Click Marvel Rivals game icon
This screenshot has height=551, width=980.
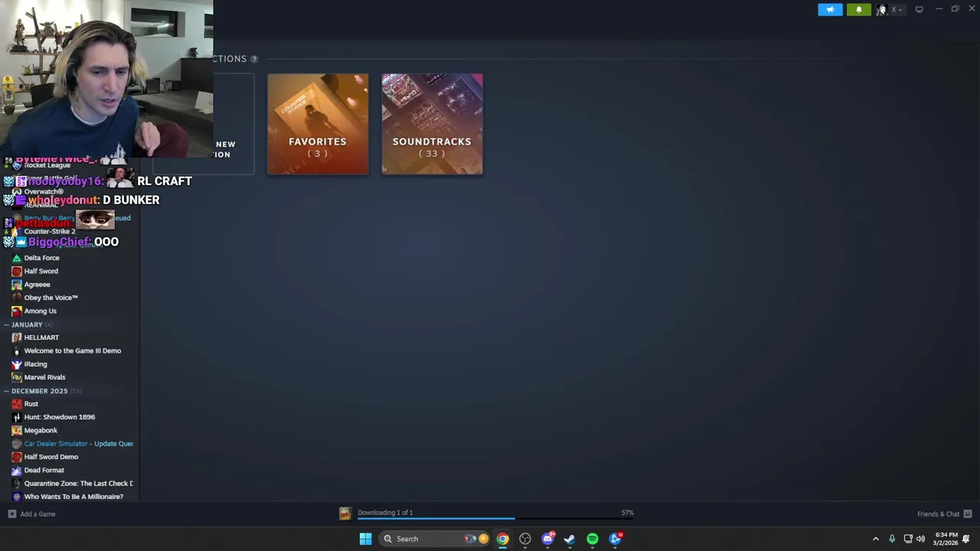(x=17, y=377)
